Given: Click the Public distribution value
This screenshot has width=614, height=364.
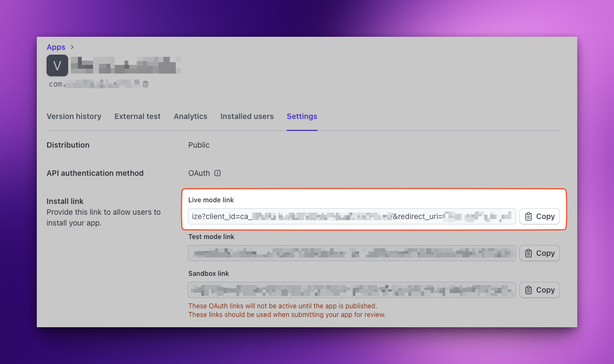Looking at the screenshot, I should pyautogui.click(x=199, y=145).
